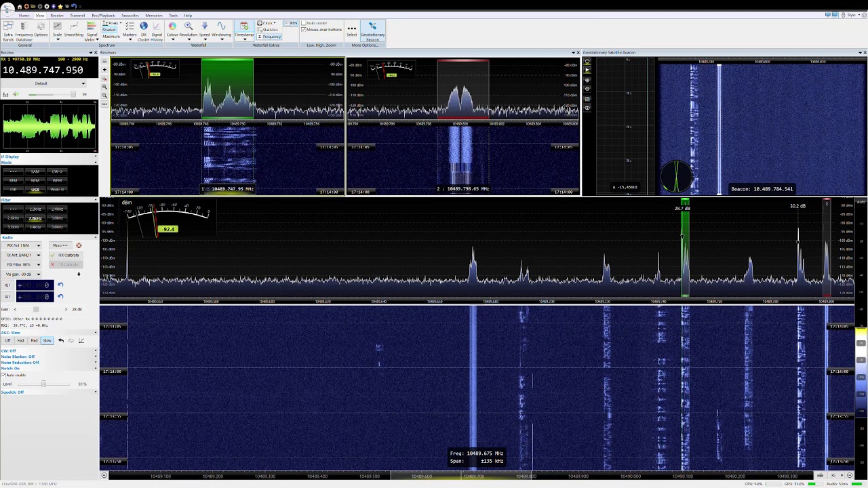Click the star icon in the quick access bar
This screenshot has height=488, width=868.
(x=60, y=6)
